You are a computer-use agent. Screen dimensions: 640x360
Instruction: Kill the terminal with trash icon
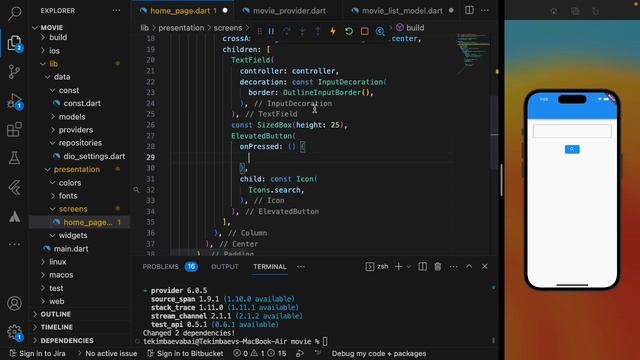click(x=438, y=267)
